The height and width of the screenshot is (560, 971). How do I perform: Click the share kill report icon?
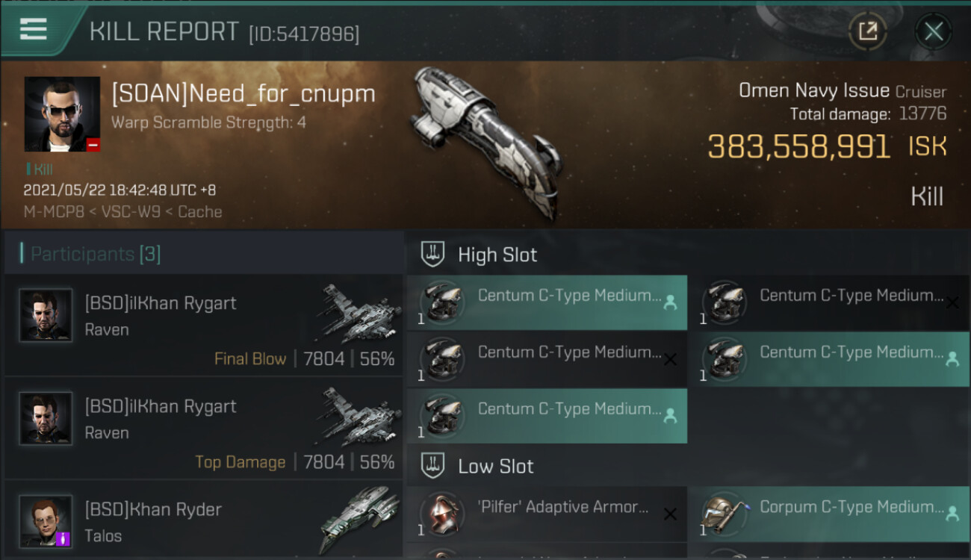coord(867,31)
